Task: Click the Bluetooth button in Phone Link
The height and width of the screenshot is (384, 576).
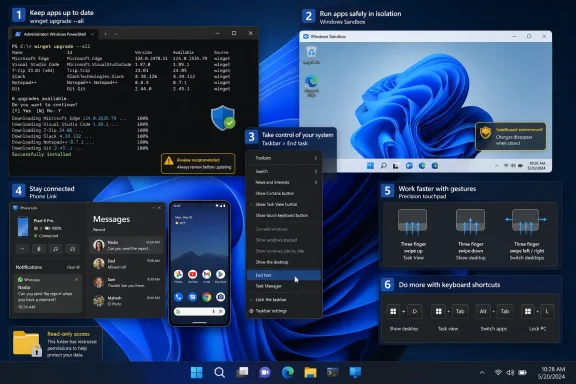Action: tap(39, 249)
